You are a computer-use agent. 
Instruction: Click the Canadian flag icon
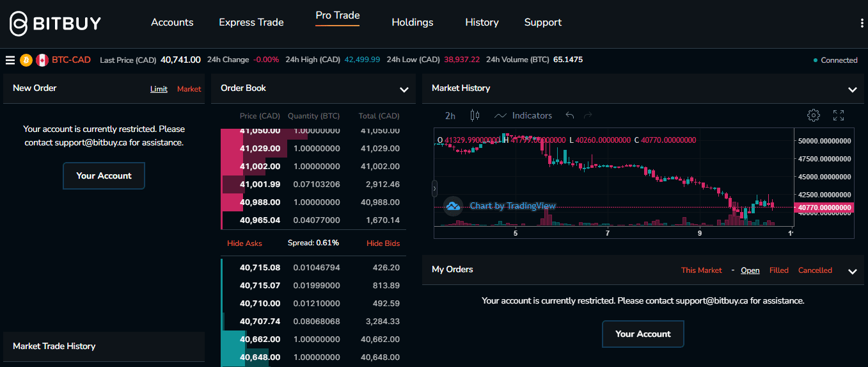pyautogui.click(x=42, y=60)
